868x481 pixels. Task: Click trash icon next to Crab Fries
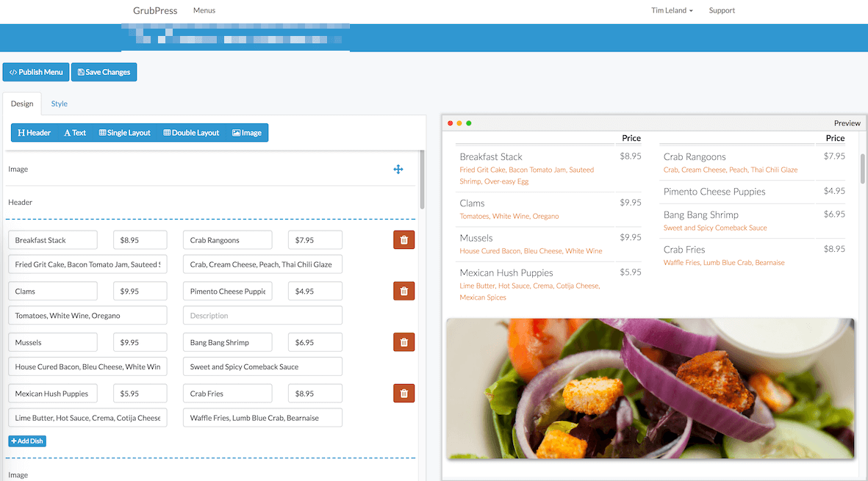[x=403, y=394]
